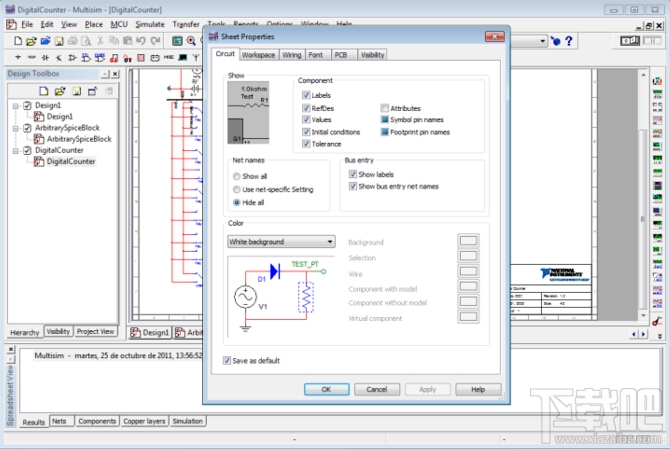Screen dimensions: 670x449
Task: Click the OK button
Action: pos(326,389)
